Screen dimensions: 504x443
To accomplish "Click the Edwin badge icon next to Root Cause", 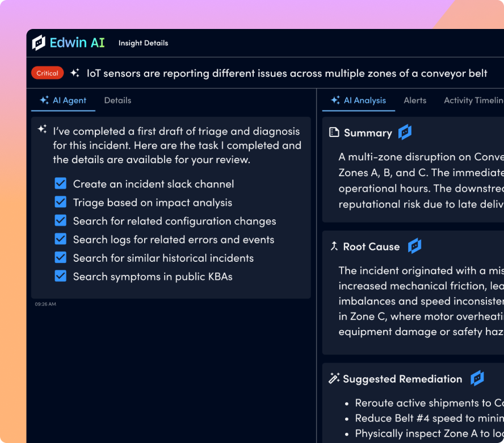I will [414, 246].
